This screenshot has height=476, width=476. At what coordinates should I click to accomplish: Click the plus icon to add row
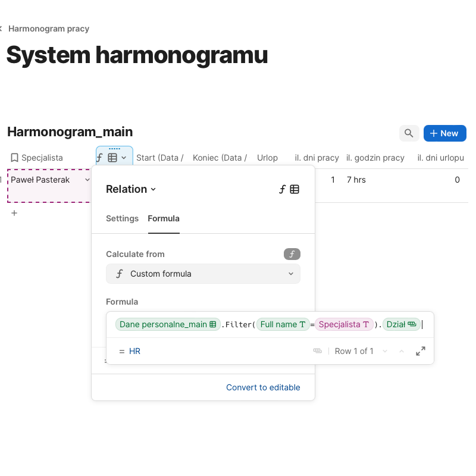14,213
